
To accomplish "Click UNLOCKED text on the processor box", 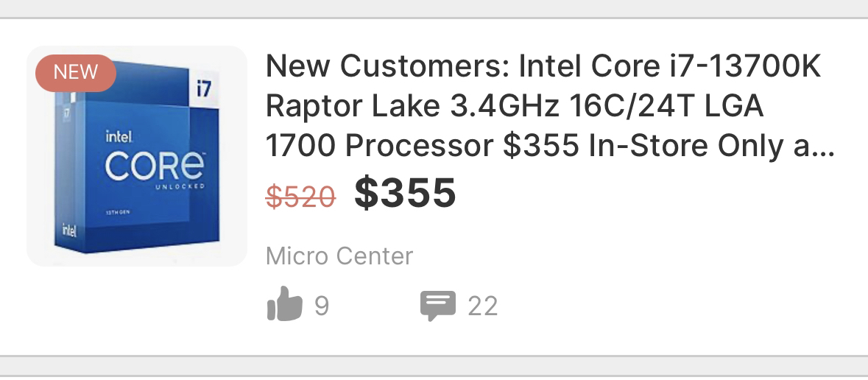I will (180, 188).
